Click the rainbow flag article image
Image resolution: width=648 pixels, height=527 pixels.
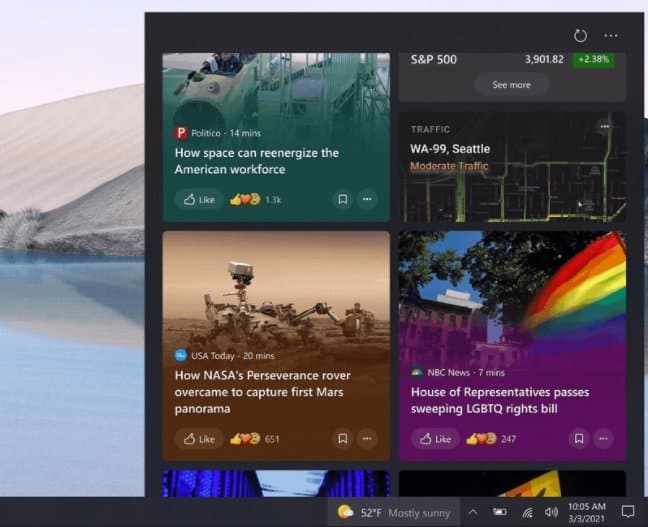click(512, 298)
